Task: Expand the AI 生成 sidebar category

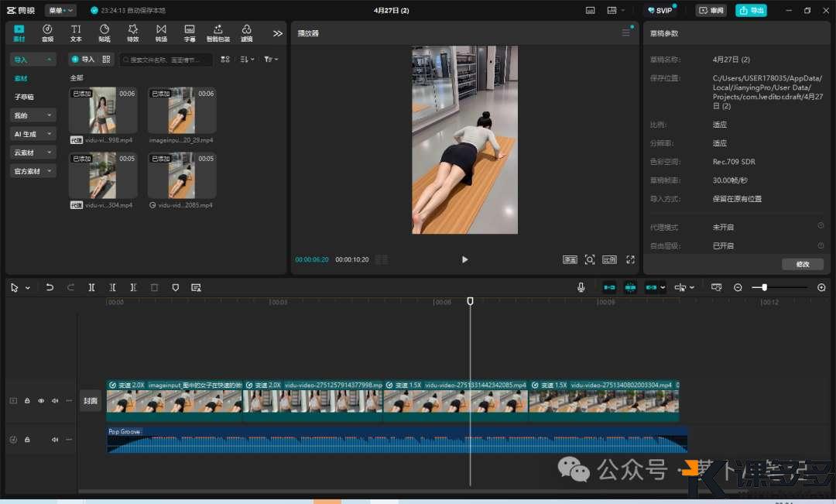Action: tap(33, 134)
